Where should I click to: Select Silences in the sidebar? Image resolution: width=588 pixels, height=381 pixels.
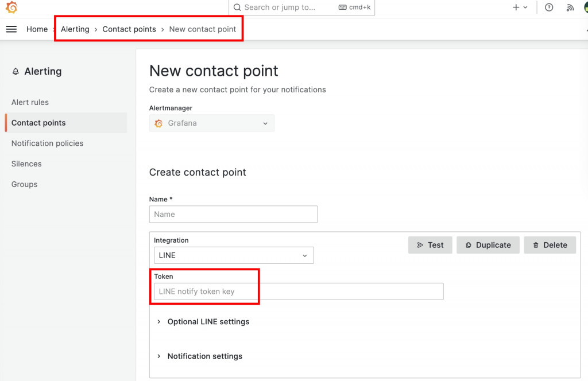click(26, 164)
